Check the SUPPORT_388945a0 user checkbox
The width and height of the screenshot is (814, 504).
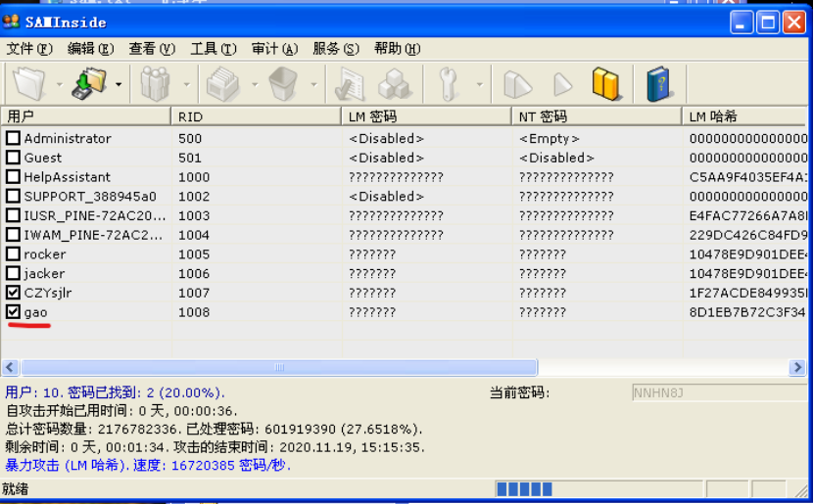click(13, 196)
